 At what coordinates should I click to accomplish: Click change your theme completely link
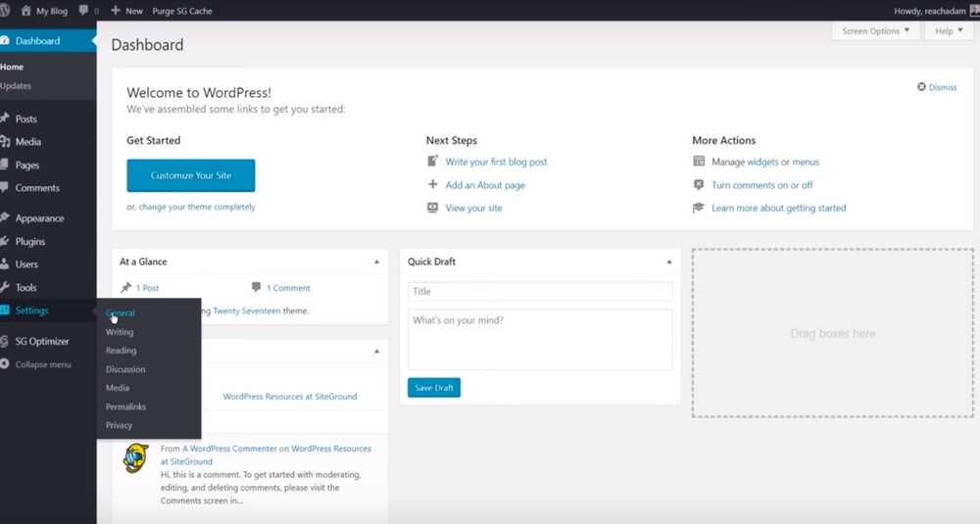(x=197, y=207)
